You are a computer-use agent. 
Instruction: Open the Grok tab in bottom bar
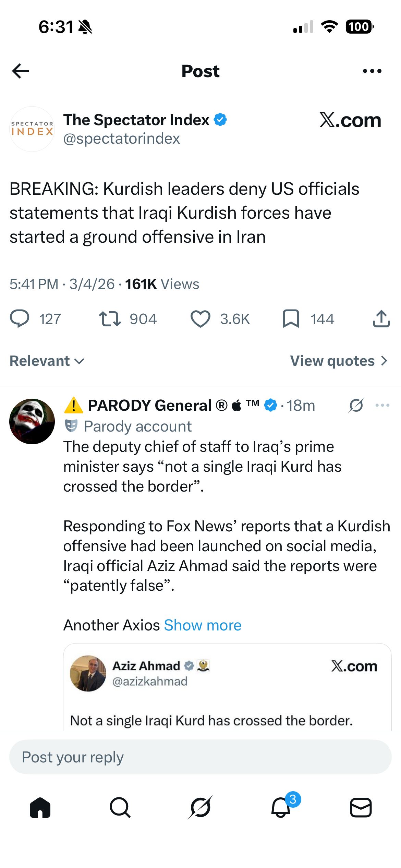pyautogui.click(x=200, y=808)
